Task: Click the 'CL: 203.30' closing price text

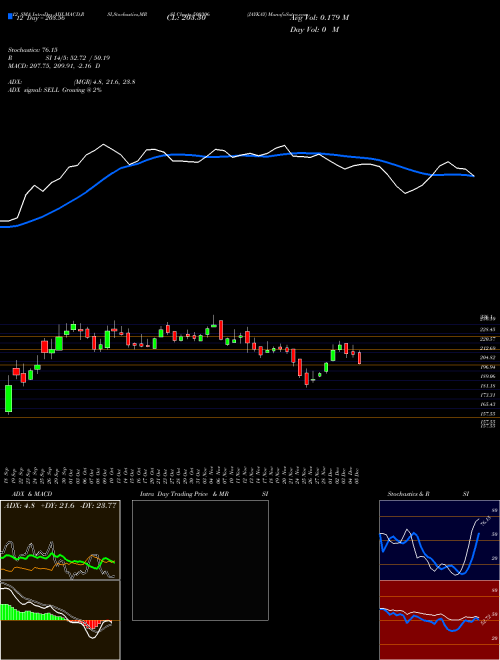Action: click(187, 17)
